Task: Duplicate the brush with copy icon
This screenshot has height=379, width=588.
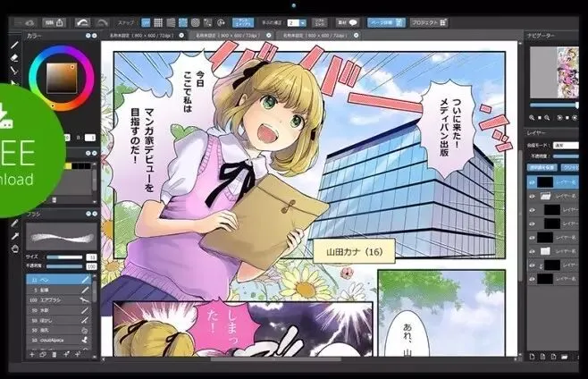Action: (x=43, y=354)
